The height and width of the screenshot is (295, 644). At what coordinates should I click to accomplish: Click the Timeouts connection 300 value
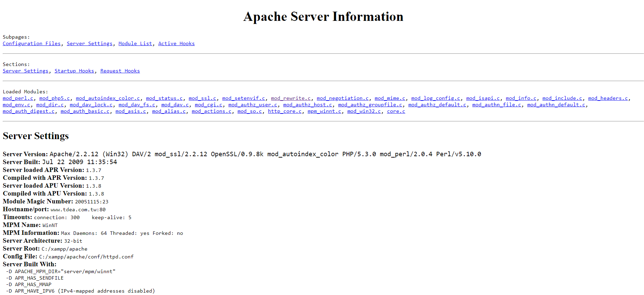click(x=57, y=217)
